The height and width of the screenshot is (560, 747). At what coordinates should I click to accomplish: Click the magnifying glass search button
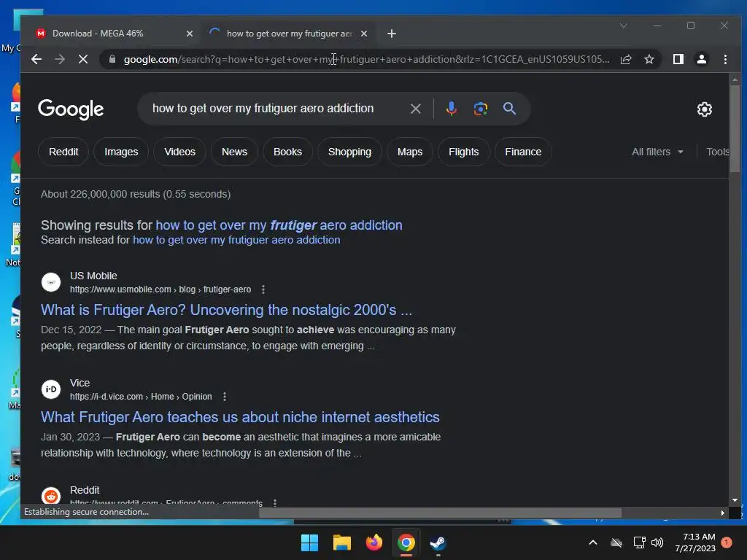[x=509, y=109]
